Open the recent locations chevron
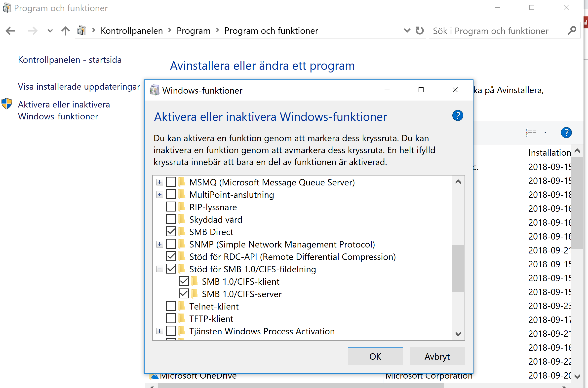The image size is (588, 388). coord(50,31)
